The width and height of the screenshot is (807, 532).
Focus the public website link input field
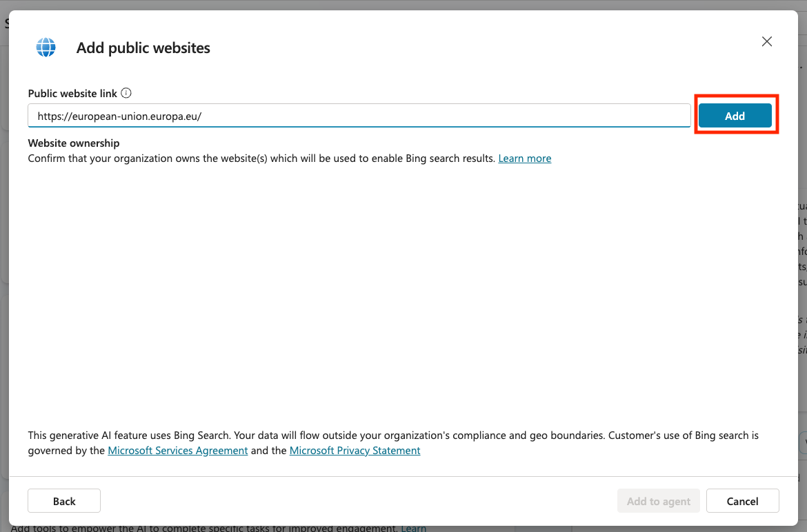[x=359, y=115]
